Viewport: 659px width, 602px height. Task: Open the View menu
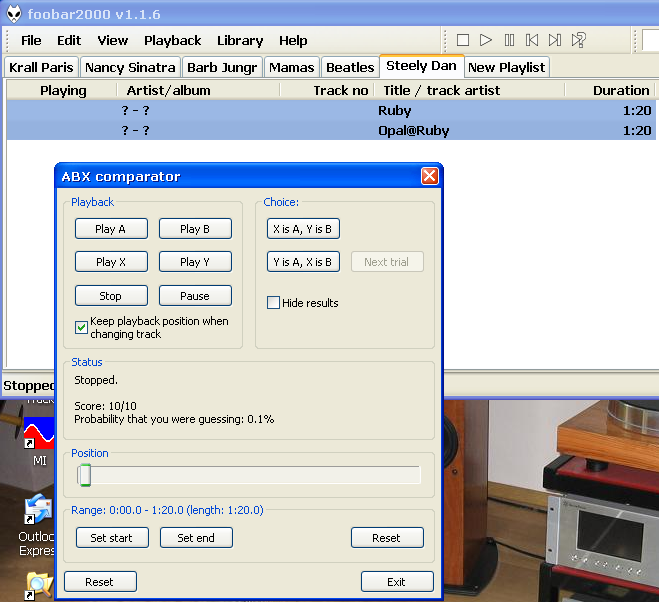(113, 40)
